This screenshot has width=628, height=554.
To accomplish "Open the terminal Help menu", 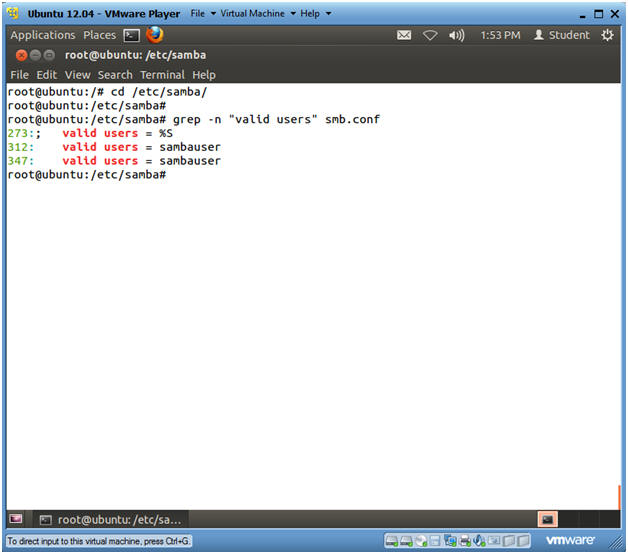I will coord(204,75).
